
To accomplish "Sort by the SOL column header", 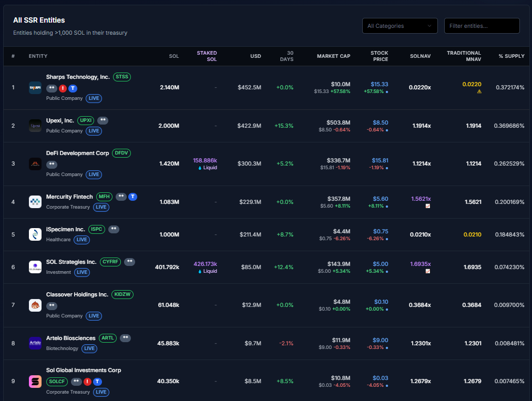I will [174, 56].
